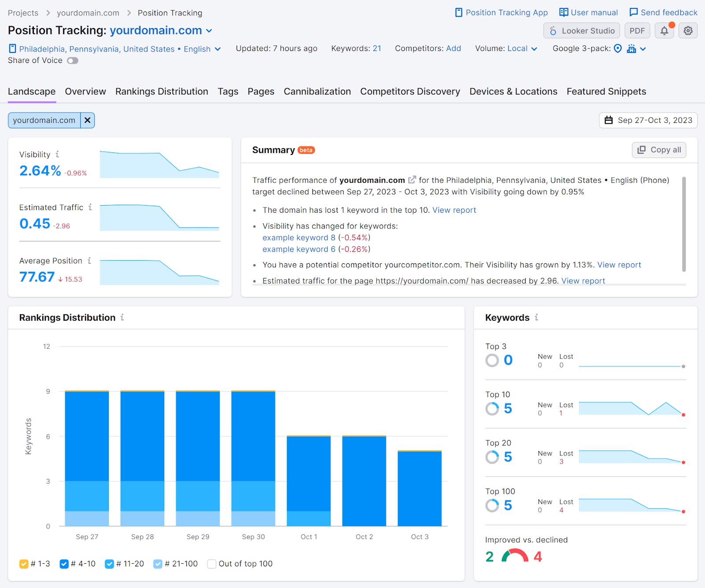Switch to the Cannibalization tab

point(317,92)
